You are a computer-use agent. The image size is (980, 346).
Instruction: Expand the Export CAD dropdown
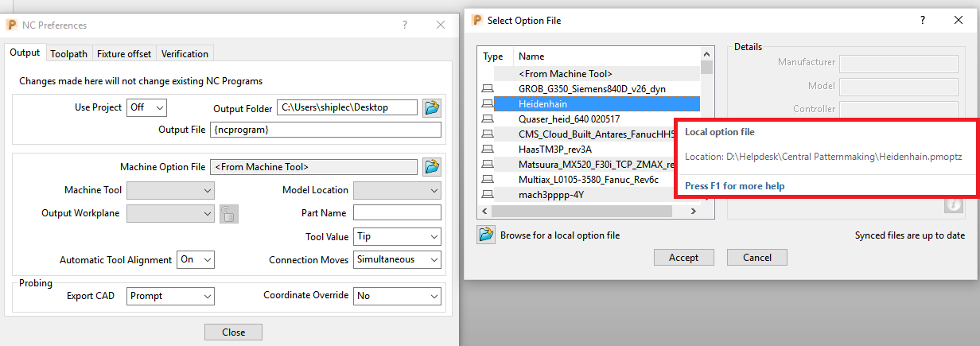[171, 296]
